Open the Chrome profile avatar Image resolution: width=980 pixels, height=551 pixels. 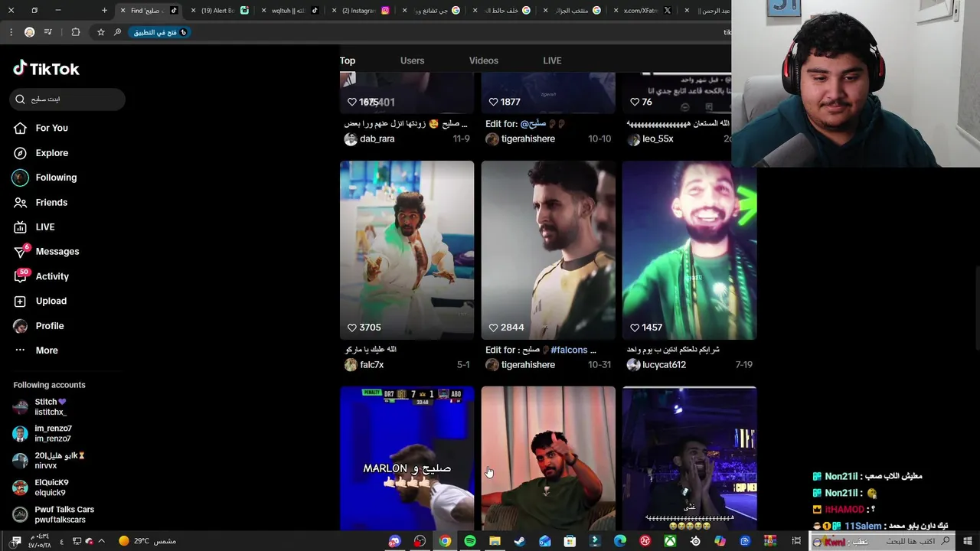coord(29,32)
